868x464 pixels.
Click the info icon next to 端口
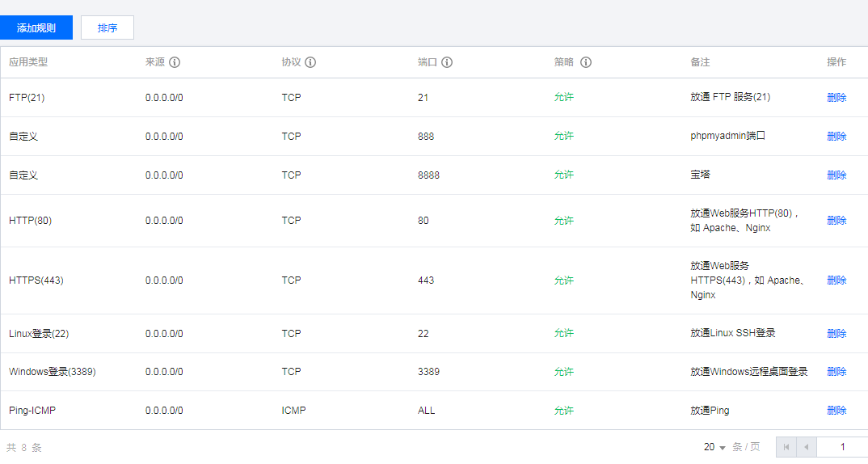click(x=447, y=62)
